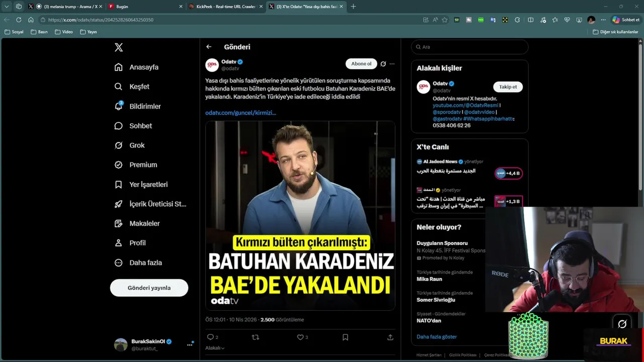Close the KickPeek tab
This screenshot has height=362, width=644.
pos(261,7)
